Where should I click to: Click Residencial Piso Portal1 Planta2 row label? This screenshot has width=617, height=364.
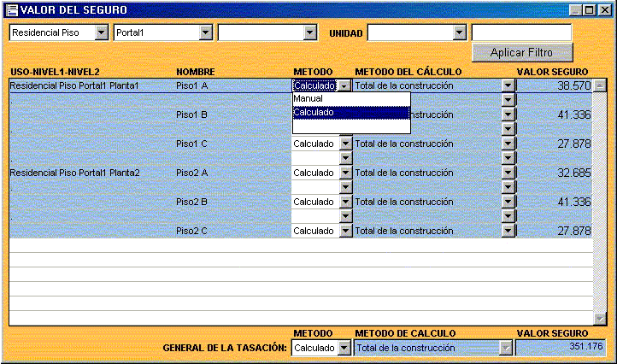coord(74,173)
